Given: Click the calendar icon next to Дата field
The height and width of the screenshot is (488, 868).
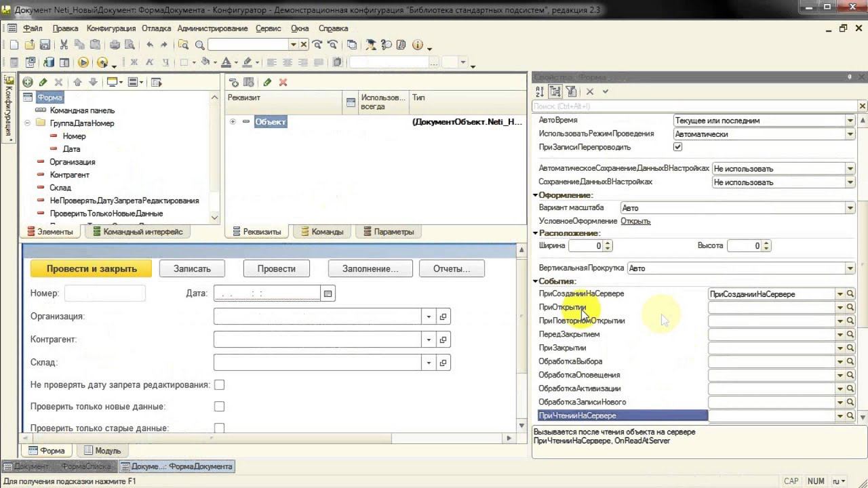Looking at the screenshot, I should click(x=328, y=293).
